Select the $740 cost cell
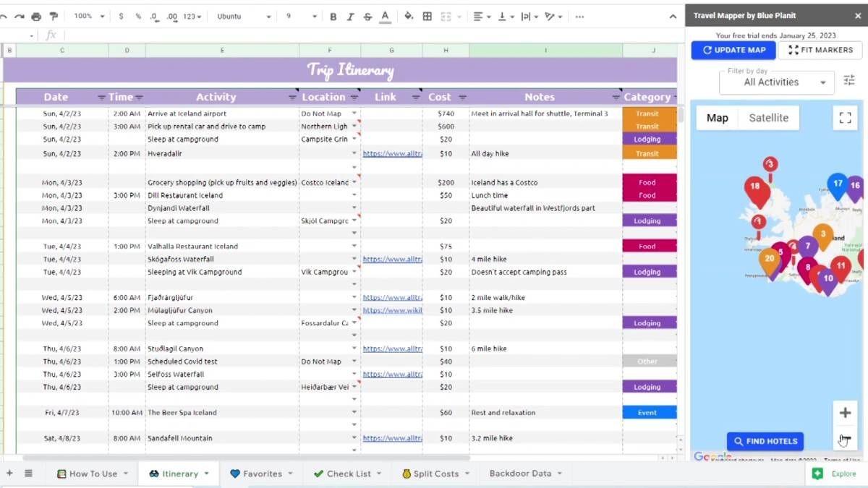Screen dimensions: 868x488 [x=446, y=114]
